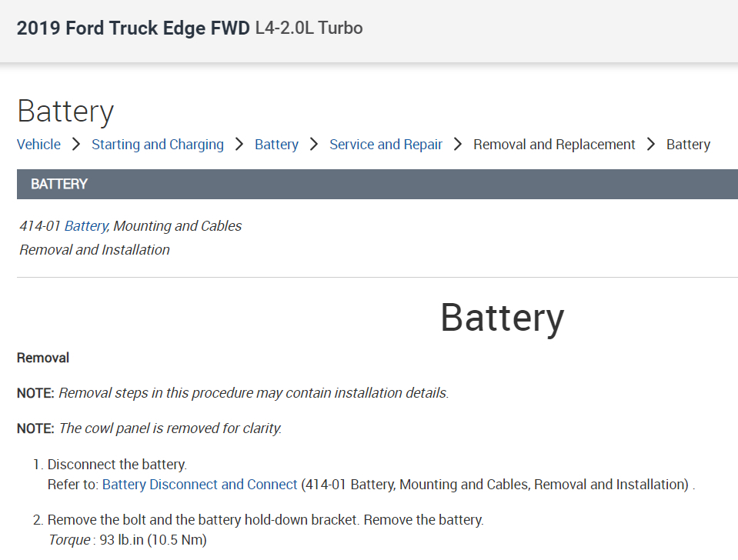Click the gray BATTERY section header bar
This screenshot has height=560, width=738.
377,185
